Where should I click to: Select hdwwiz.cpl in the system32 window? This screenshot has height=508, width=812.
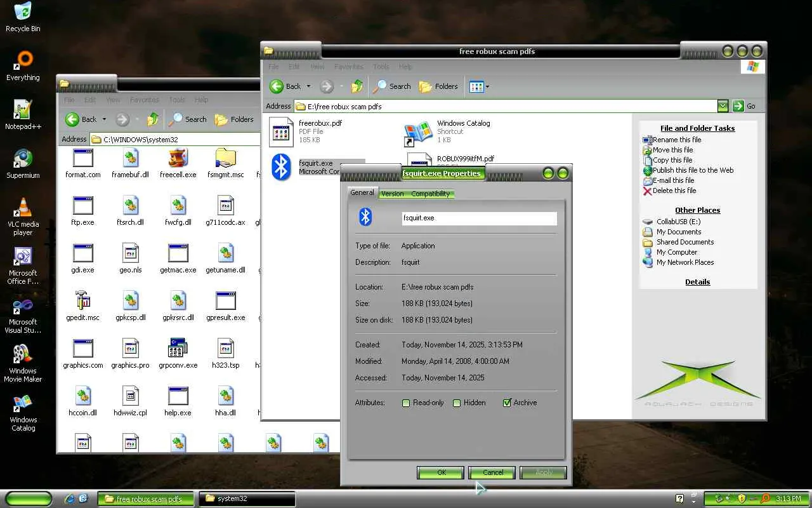pyautogui.click(x=131, y=401)
